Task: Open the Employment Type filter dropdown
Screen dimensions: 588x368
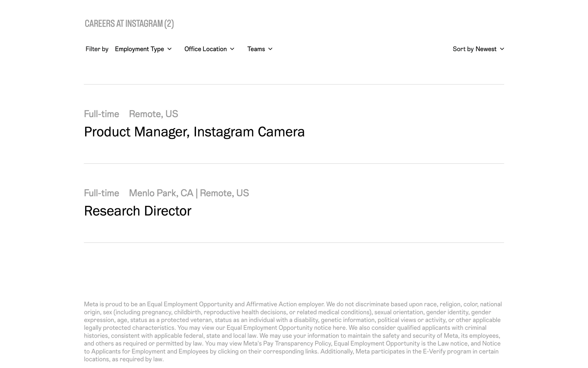Action: (x=140, y=49)
